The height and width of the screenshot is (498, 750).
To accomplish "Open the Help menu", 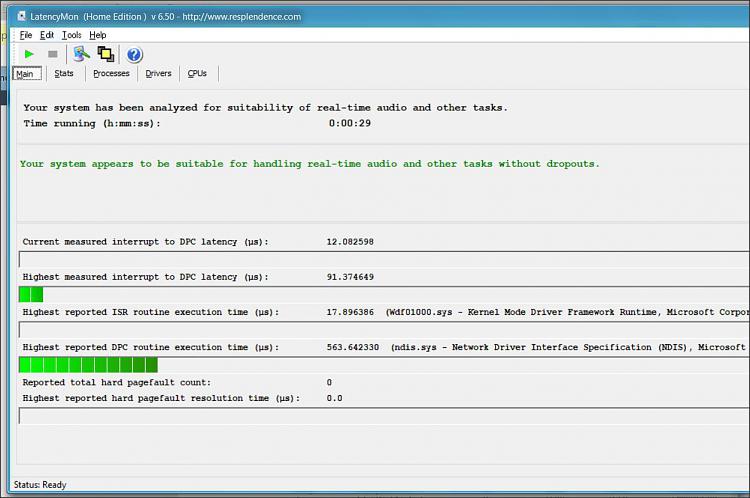I will tap(98, 35).
